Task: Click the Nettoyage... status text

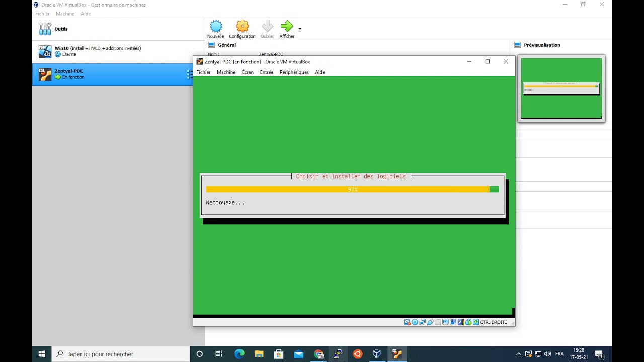Action: (225, 203)
